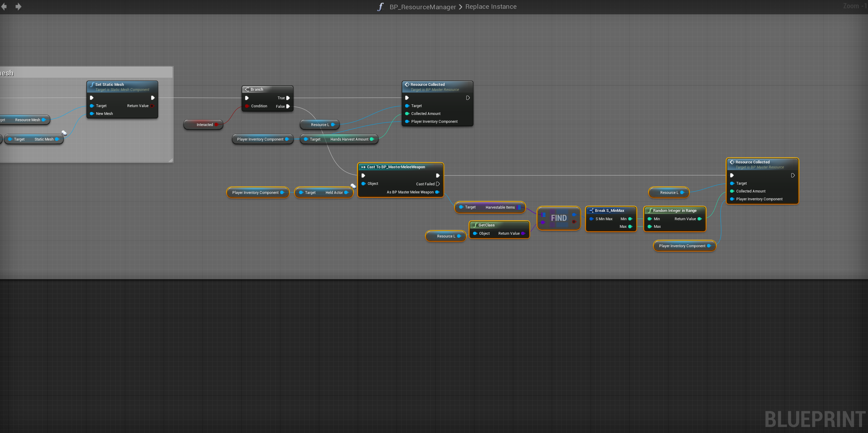
Task: Select the FIND map node
Action: click(x=558, y=218)
